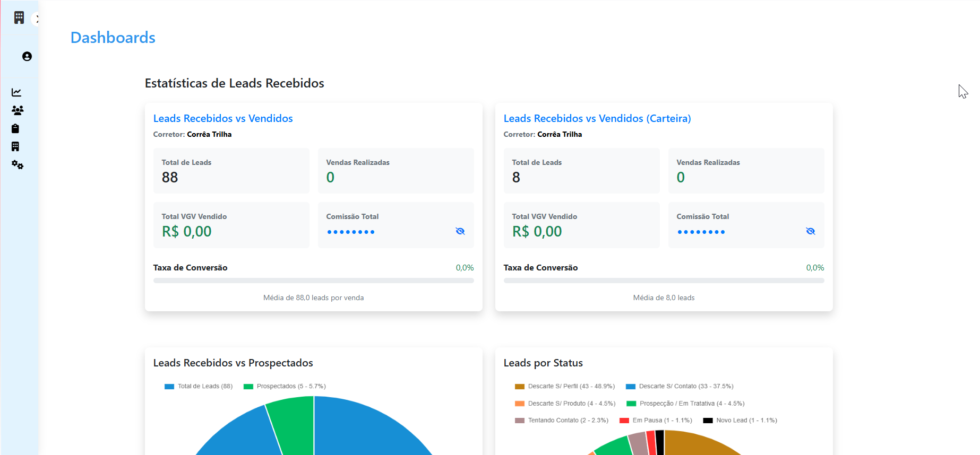Click 'Média de 88,0 leads por venda' text
This screenshot has height=455, width=980.
pyautogui.click(x=314, y=298)
